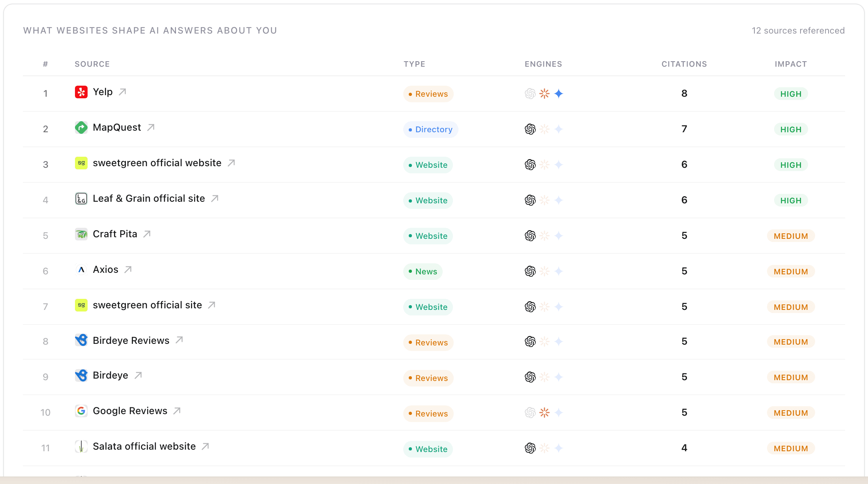Click the Craft Pita logo icon
868x484 pixels.
(81, 234)
